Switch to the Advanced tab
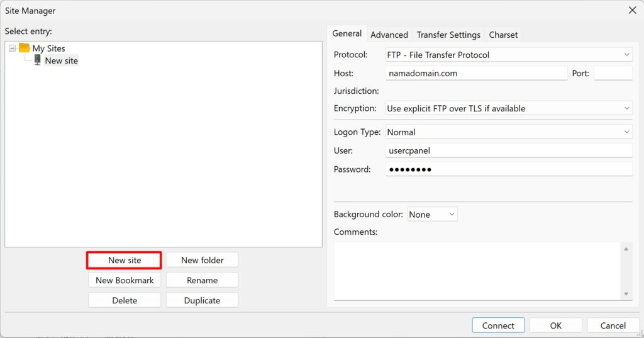 pos(389,35)
